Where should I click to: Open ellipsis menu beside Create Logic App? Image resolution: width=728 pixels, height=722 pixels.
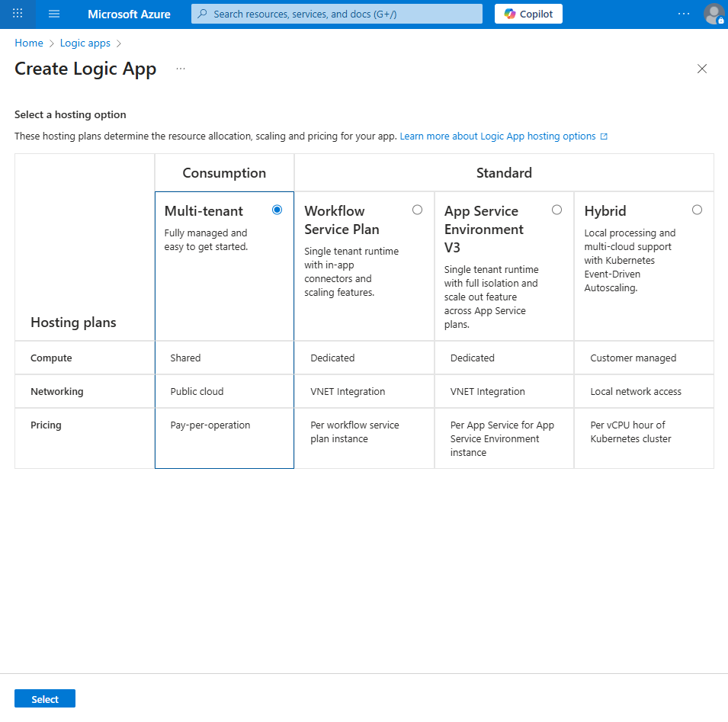[181, 69]
